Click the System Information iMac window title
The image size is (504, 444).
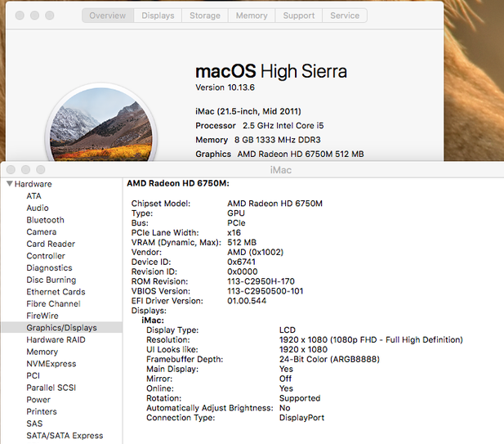[x=281, y=170]
